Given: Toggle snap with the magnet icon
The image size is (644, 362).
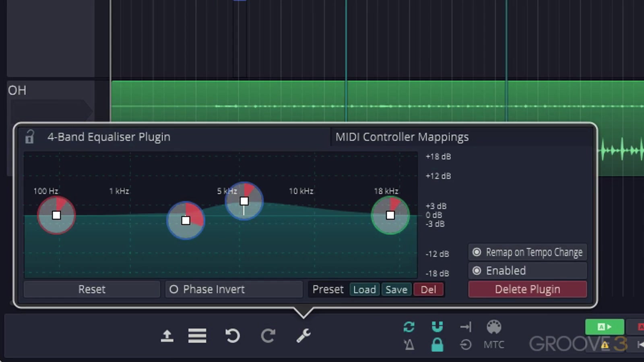Looking at the screenshot, I should pyautogui.click(x=437, y=327).
